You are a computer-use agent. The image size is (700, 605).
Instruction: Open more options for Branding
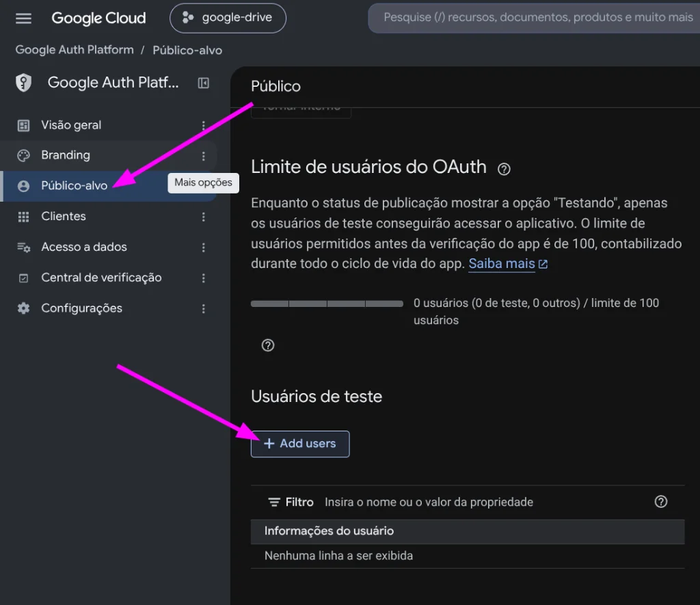coord(204,156)
